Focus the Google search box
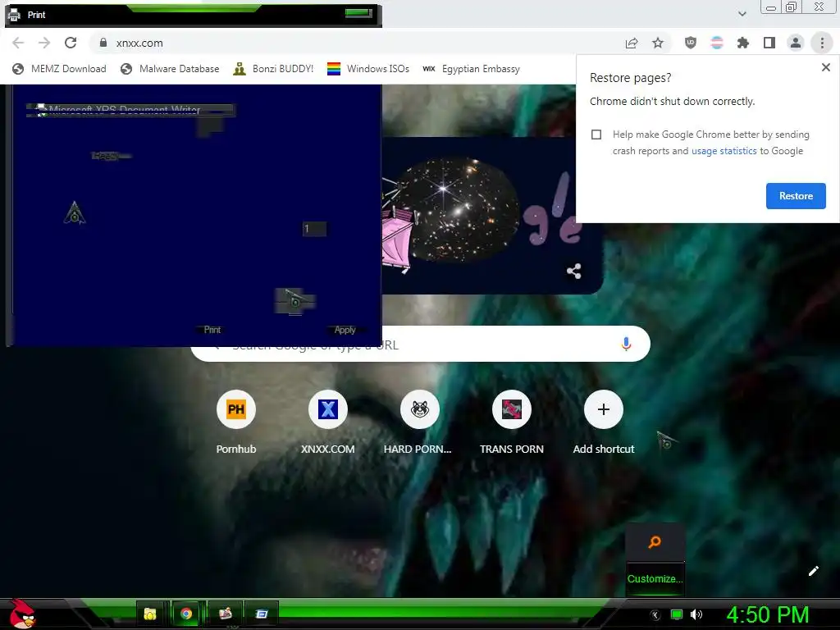Screen dimensions: 840x630 click(x=421, y=344)
